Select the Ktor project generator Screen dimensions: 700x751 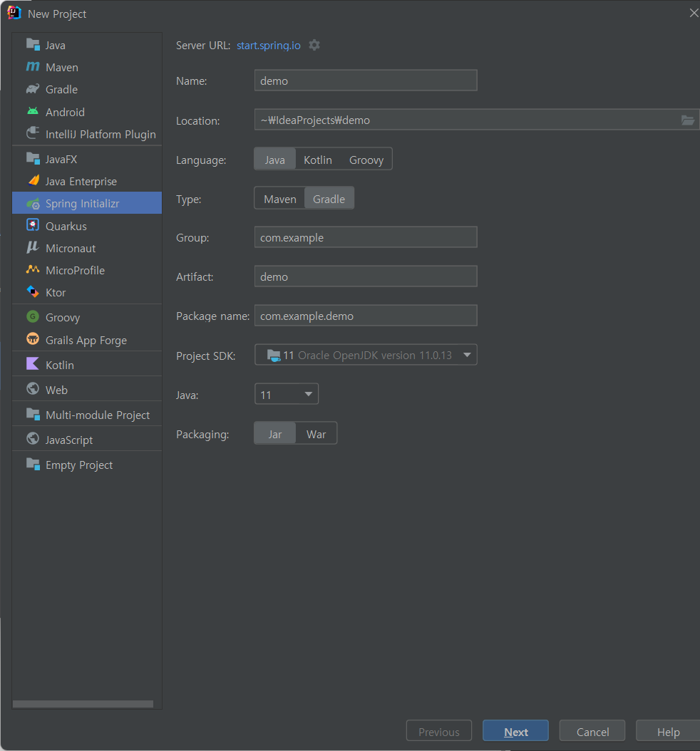(87, 293)
